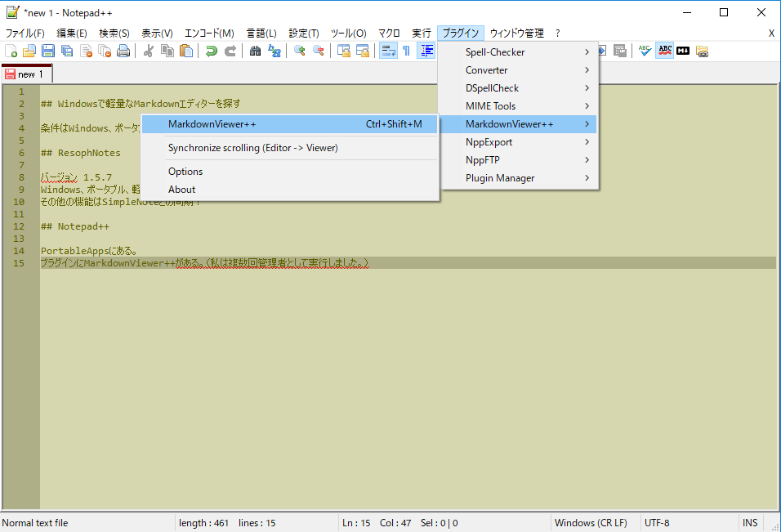This screenshot has height=532, width=781.
Task: Click the Synchronize horizontal scrolling icon
Action: click(x=363, y=51)
